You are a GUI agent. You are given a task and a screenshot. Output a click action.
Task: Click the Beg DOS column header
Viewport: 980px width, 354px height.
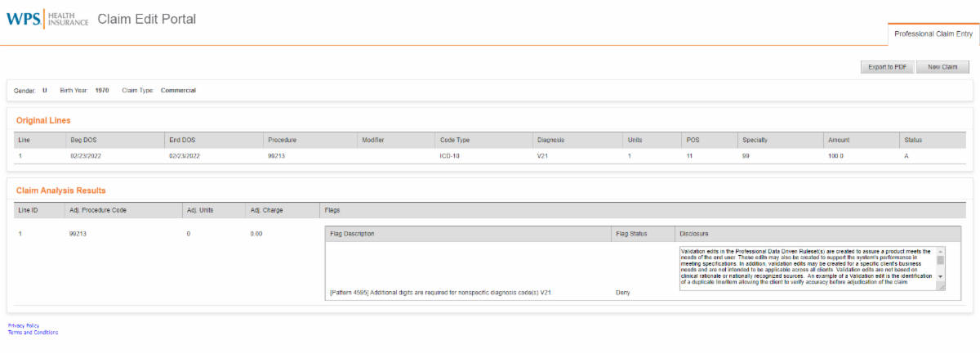point(83,141)
